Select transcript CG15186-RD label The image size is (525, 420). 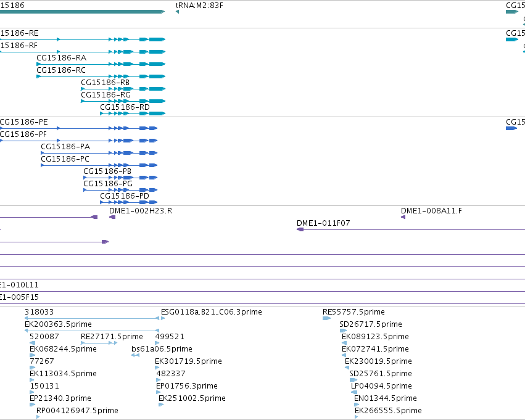125,107
